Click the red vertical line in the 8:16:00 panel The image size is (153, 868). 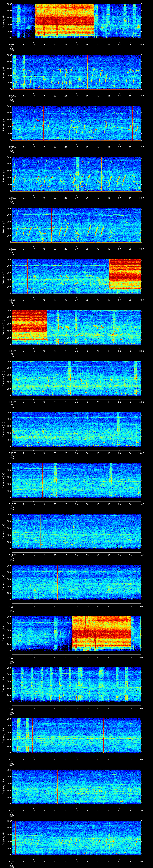click(x=58, y=786)
